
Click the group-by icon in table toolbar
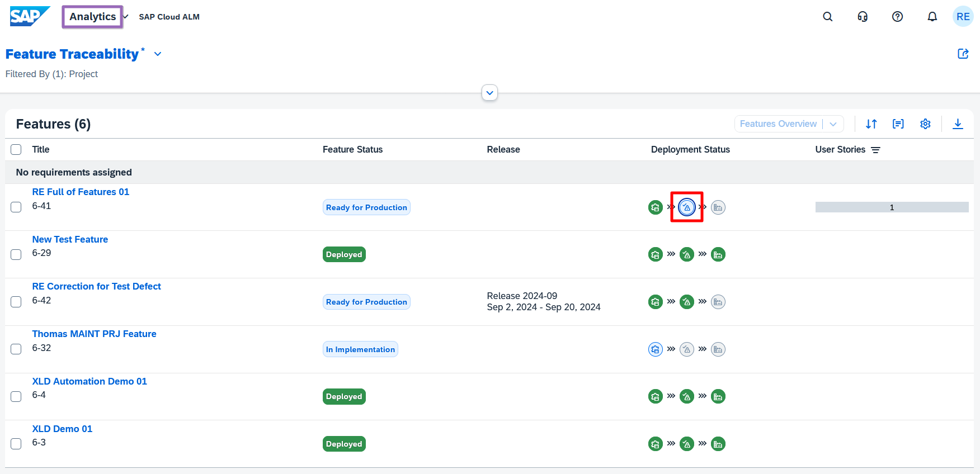[x=898, y=124]
